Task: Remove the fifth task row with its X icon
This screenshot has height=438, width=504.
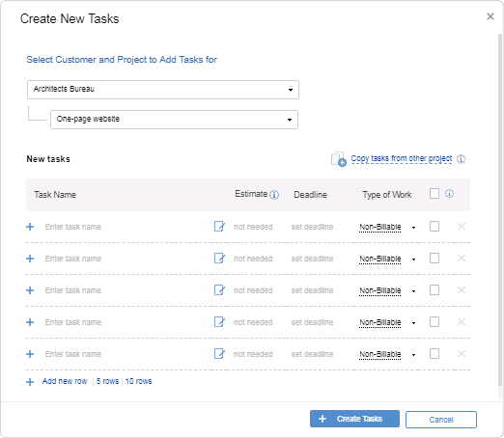Action: click(462, 354)
